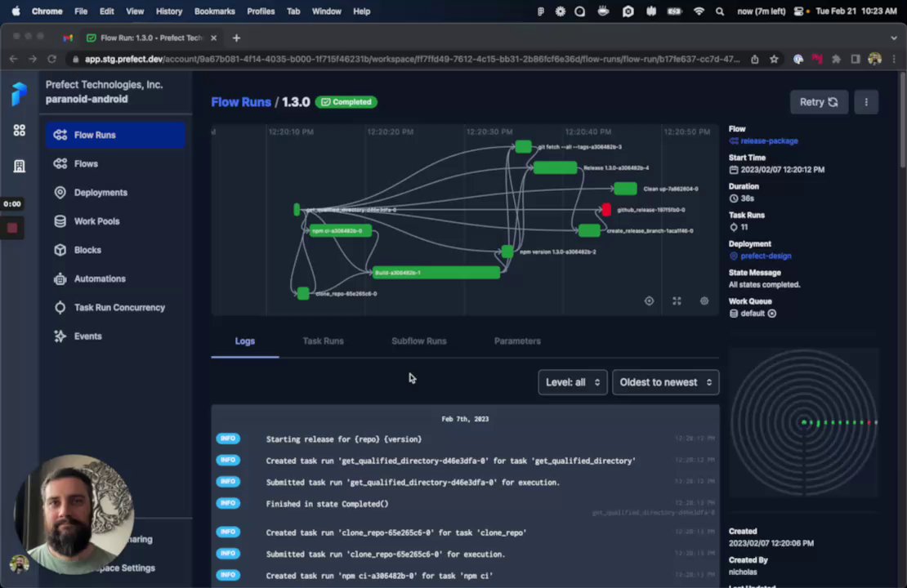The width and height of the screenshot is (907, 588).
Task: Expand the timeline graph to fullscreen
Action: [x=677, y=301]
